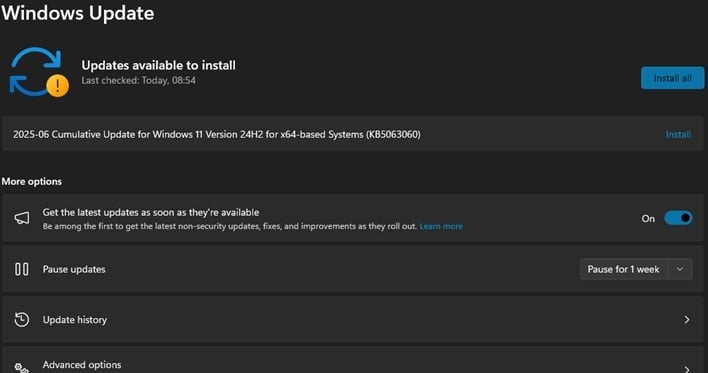
Task: Click the gears icon beside Advanced options
Action: (x=22, y=368)
